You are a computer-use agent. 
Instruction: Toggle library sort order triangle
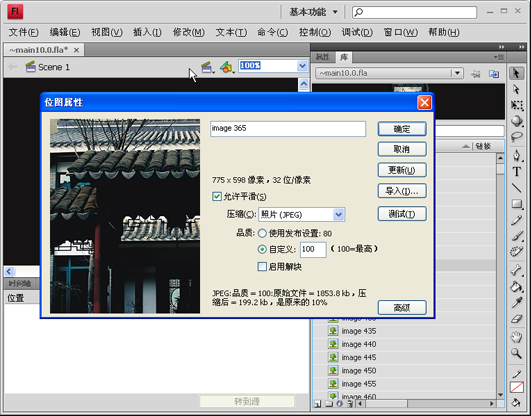pos(466,146)
